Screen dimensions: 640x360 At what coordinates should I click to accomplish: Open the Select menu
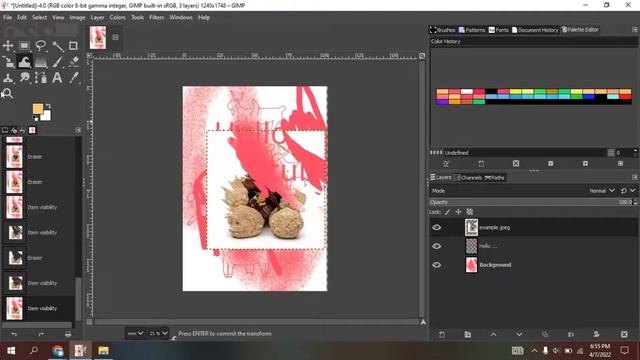pyautogui.click(x=40, y=17)
